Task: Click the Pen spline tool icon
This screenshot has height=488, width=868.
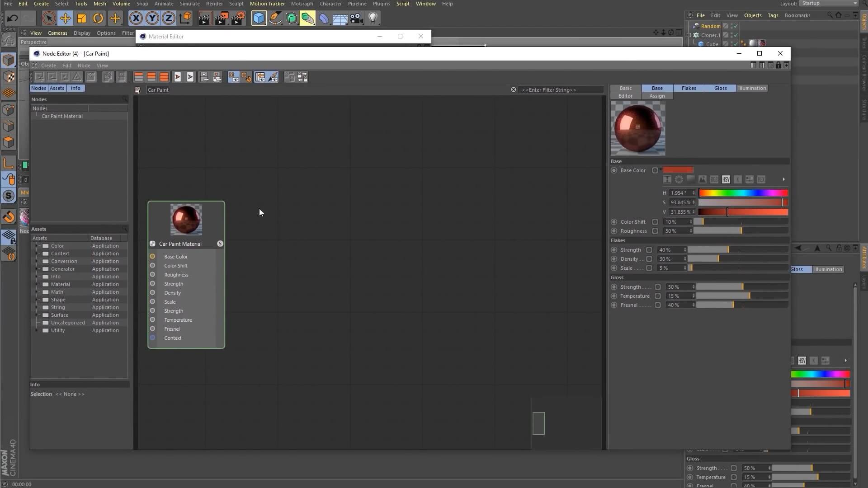Action: point(275,18)
